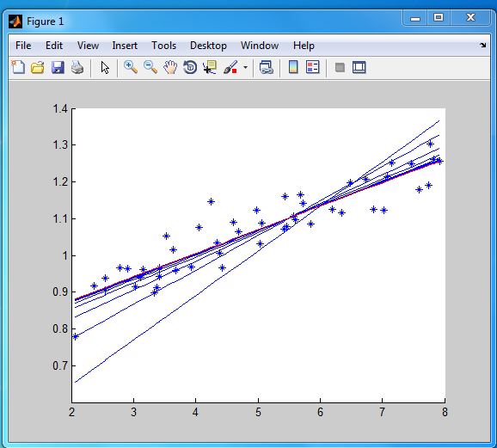Hide plot tools using gray square icon
Screen dimensions: 497x448
pos(340,67)
